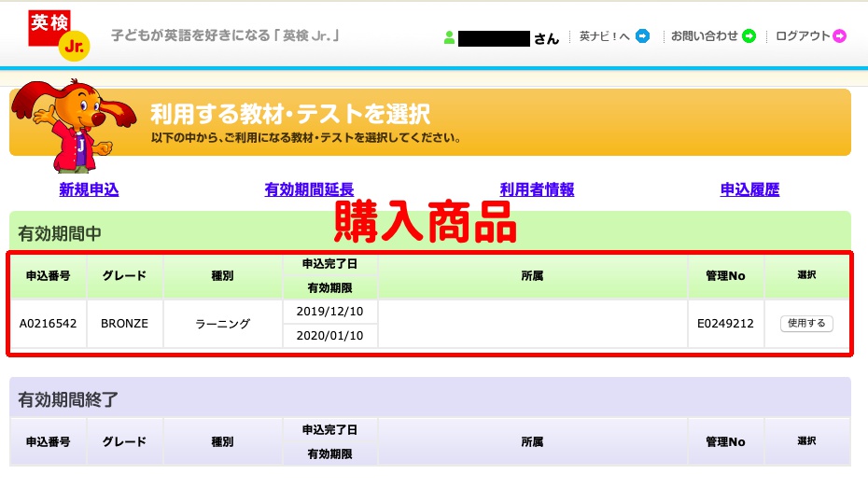Click the 種別 header in 有効期間終了 table
Image resolution: width=868 pixels, height=488 pixels.
point(222,441)
